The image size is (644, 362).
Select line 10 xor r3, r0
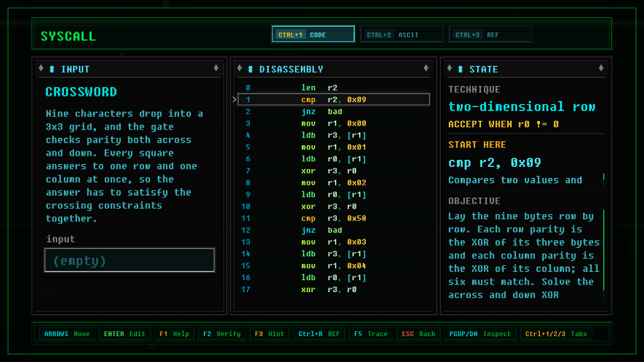pos(334,206)
